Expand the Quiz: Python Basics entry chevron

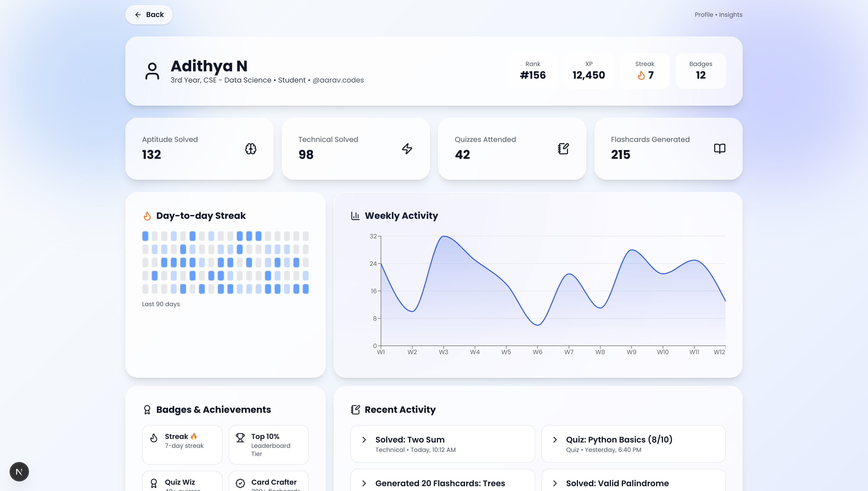[x=555, y=440]
